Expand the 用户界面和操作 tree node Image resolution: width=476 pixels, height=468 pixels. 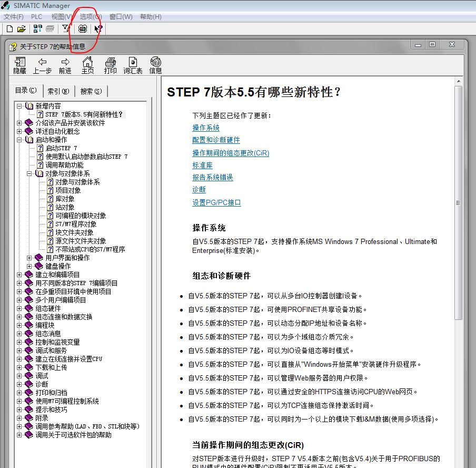coord(29,258)
